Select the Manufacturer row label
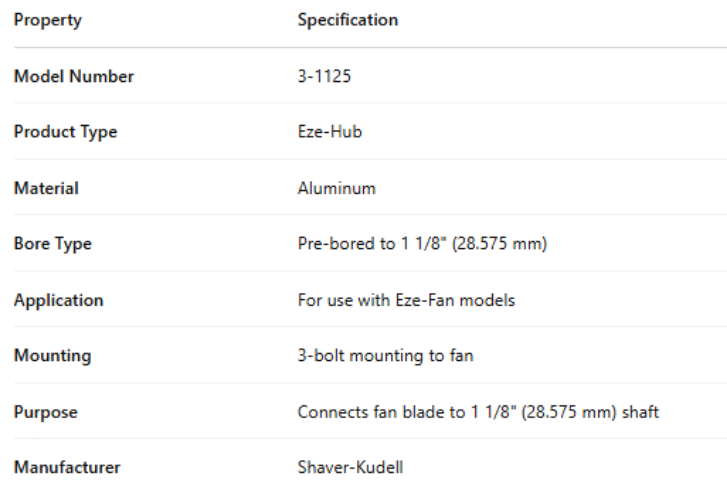727x500 pixels. 67,467
